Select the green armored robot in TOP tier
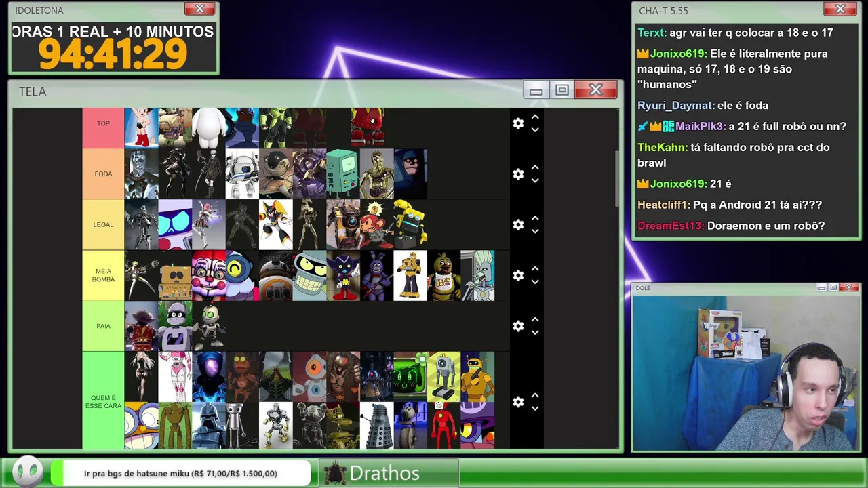 click(275, 128)
